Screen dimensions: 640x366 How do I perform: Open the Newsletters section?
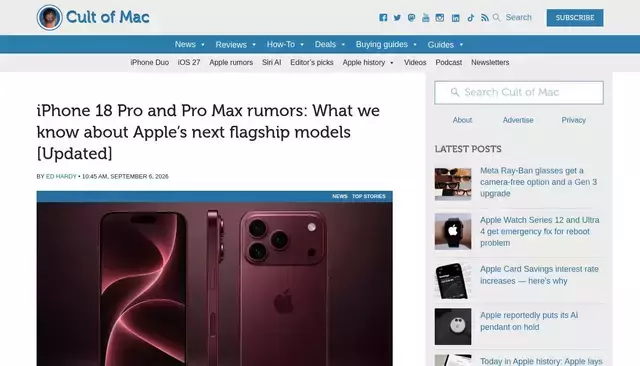[490, 62]
